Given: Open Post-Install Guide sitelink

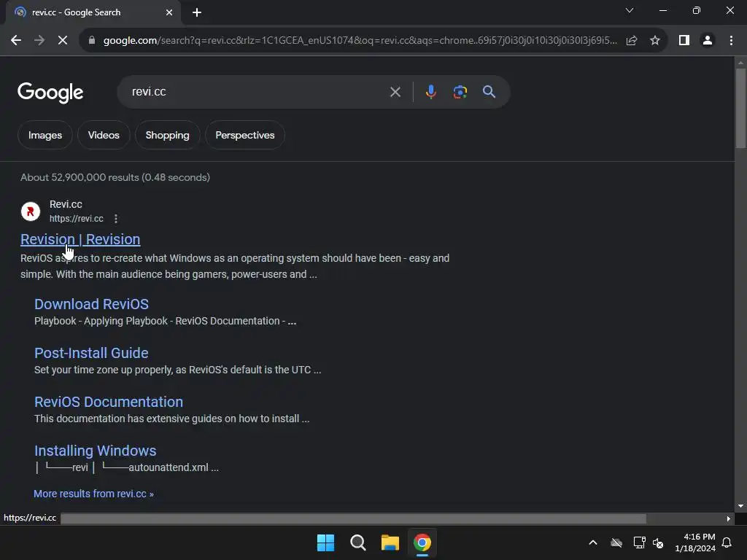Looking at the screenshot, I should point(91,353).
